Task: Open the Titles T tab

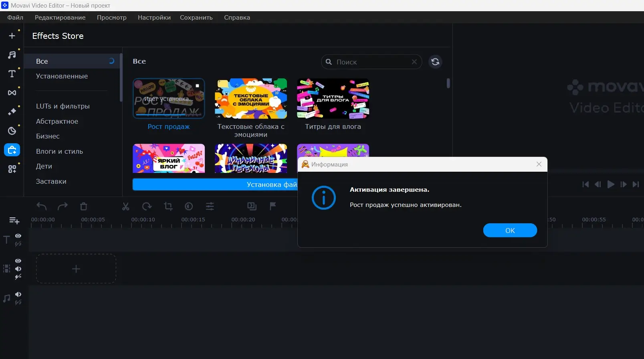Action: click(x=12, y=74)
